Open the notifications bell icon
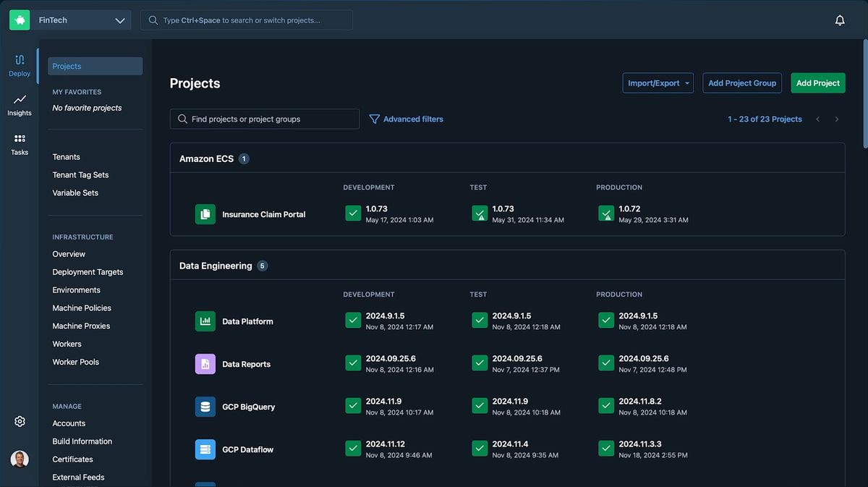Image resolution: width=868 pixels, height=487 pixels. pyautogui.click(x=840, y=20)
